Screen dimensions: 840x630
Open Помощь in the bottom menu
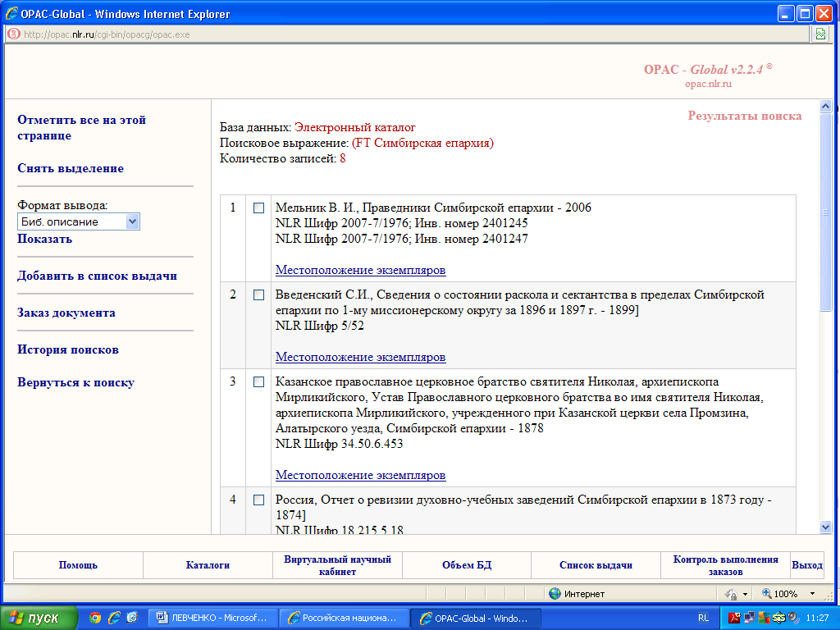click(x=78, y=565)
